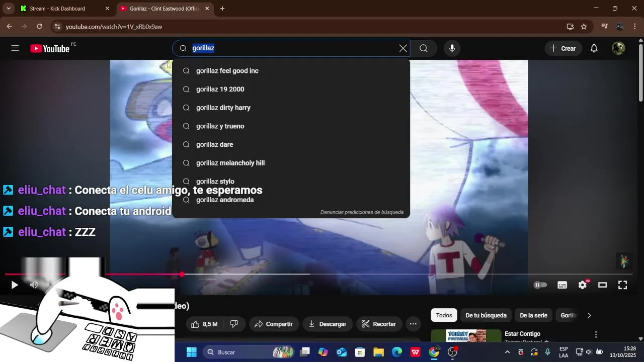Toggle the autoplay switch in player
Viewport: 644px width, 362px height.
pyautogui.click(x=540, y=285)
